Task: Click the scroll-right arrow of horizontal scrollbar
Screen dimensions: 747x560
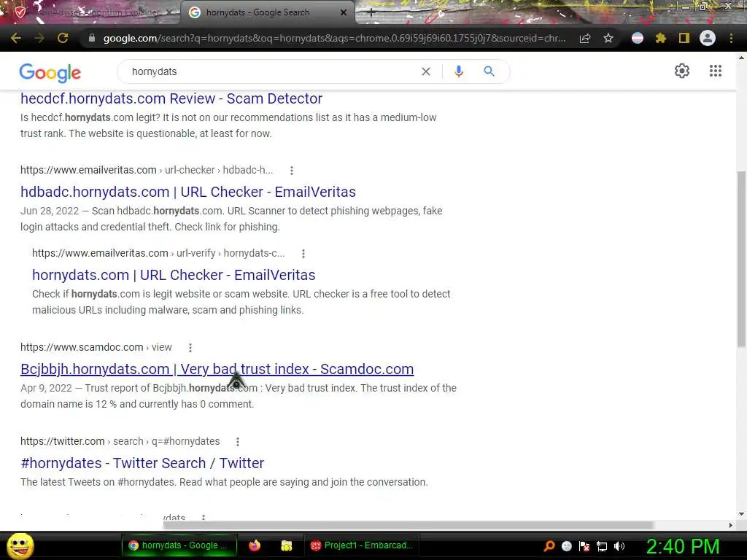Action: coord(731,525)
